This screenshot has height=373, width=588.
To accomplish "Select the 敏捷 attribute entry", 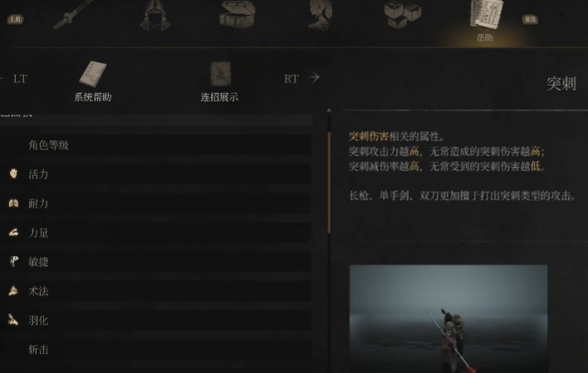I will tap(155, 262).
